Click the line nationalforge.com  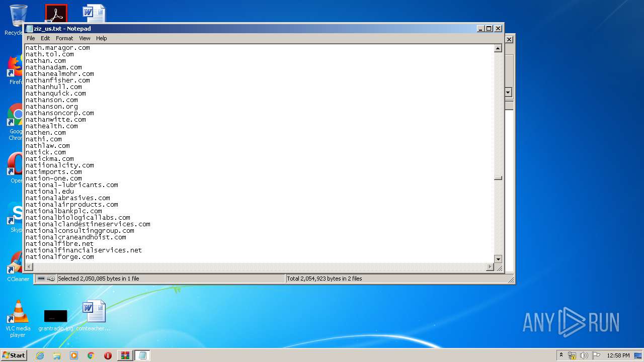pos(60,256)
